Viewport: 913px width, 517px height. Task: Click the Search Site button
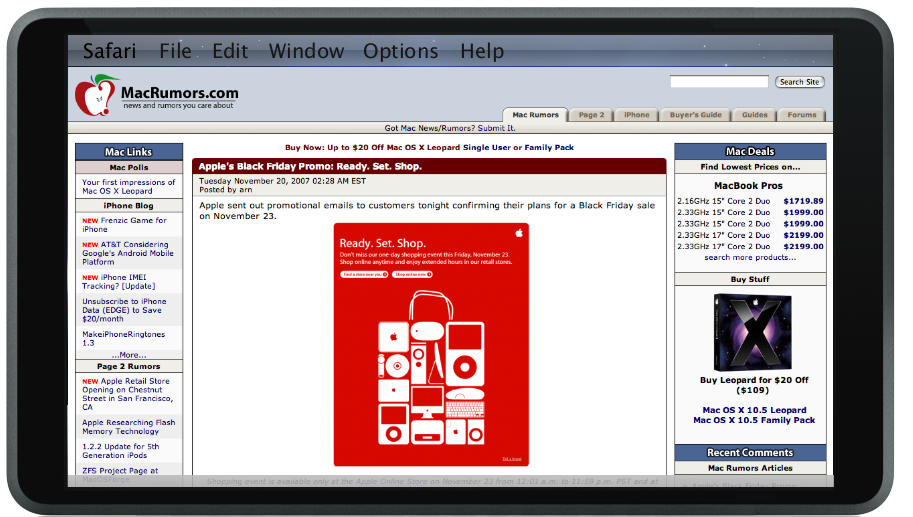(799, 82)
